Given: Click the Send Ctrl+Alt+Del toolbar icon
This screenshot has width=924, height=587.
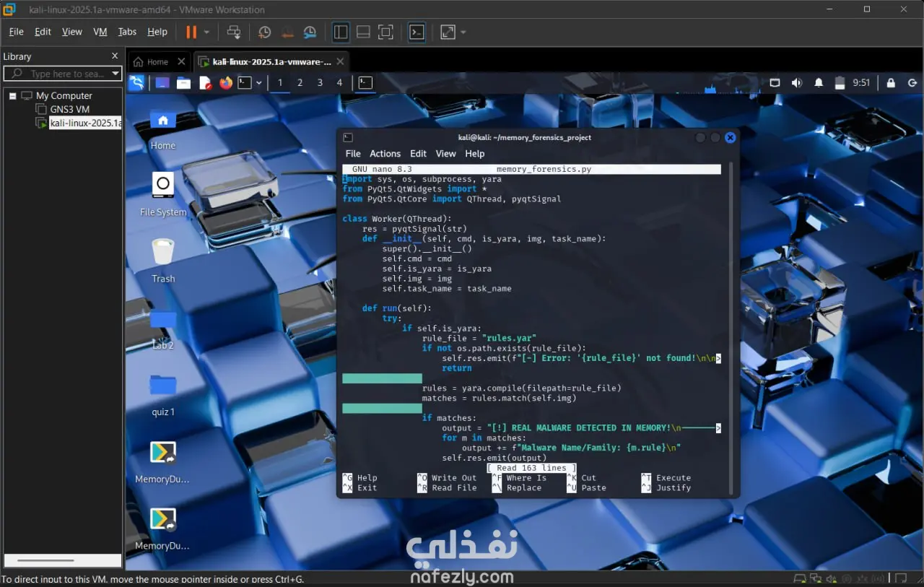Looking at the screenshot, I should (x=233, y=32).
